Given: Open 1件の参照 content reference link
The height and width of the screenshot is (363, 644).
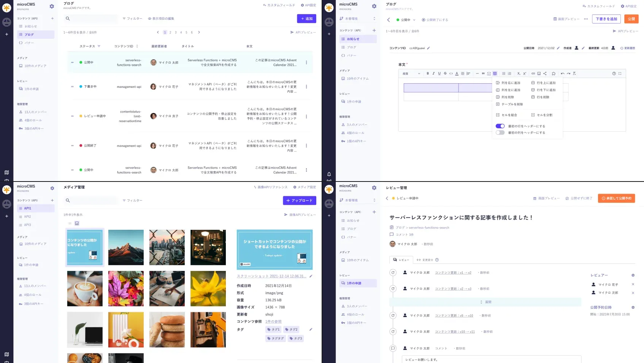Looking at the screenshot, I should pyautogui.click(x=273, y=322).
